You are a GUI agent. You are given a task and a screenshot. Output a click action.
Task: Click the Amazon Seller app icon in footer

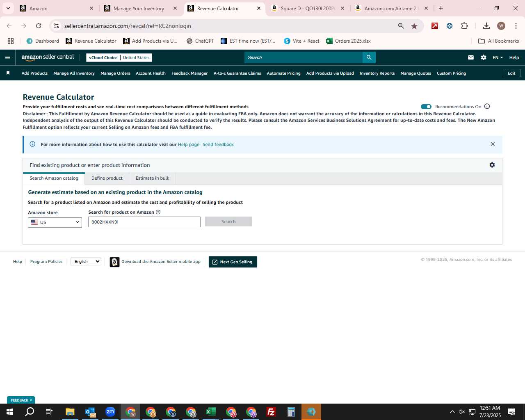point(115,262)
